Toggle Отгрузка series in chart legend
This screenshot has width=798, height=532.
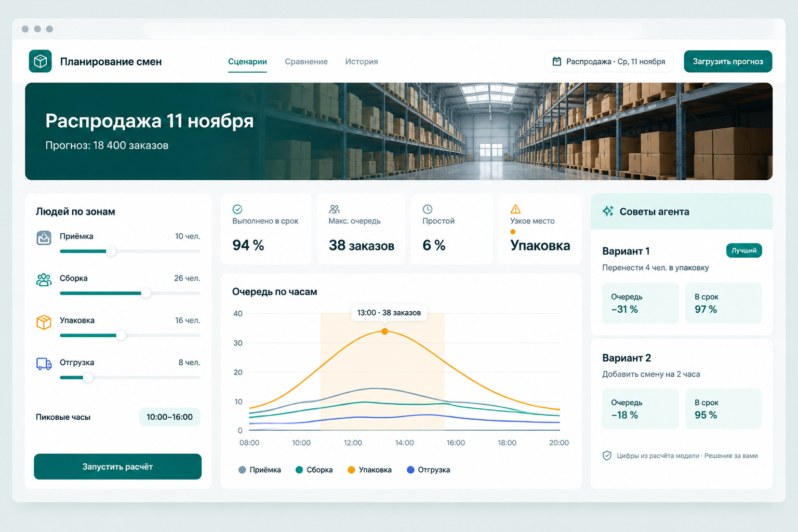click(429, 470)
